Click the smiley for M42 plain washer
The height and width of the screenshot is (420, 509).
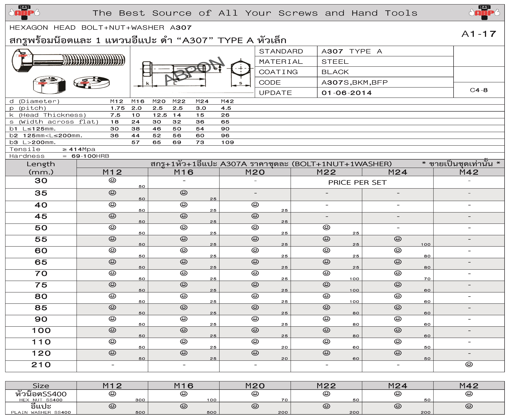[469, 406]
